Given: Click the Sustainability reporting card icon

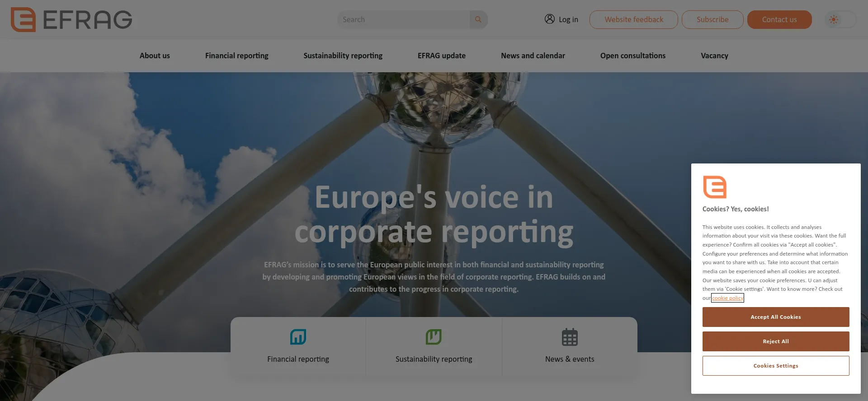Looking at the screenshot, I should (434, 337).
